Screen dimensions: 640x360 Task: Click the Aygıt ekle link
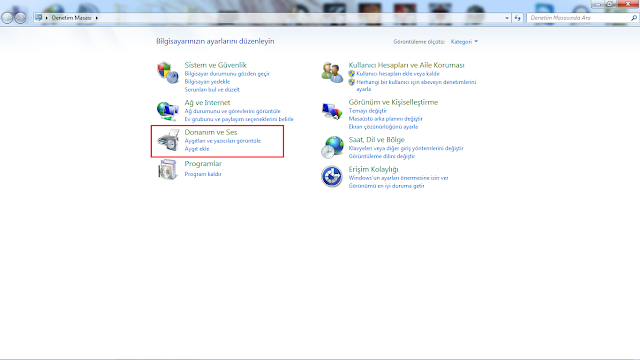197,149
